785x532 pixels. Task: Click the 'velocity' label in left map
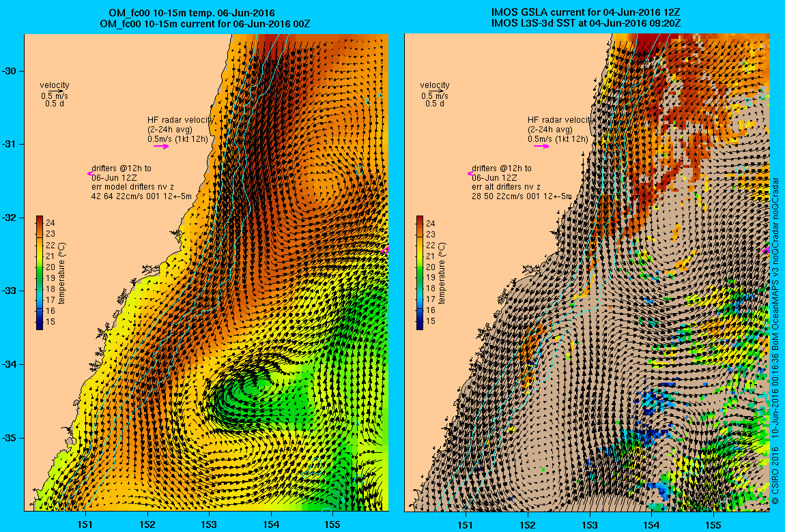tap(55, 85)
